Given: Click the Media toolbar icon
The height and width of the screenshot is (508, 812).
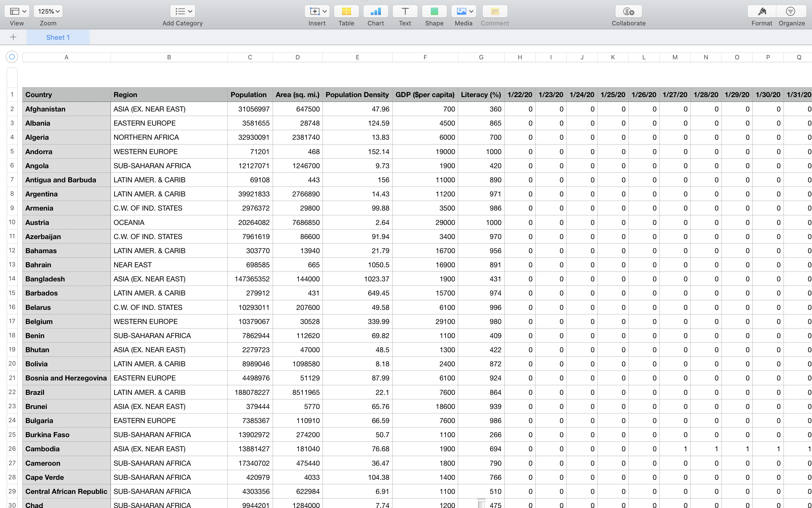Looking at the screenshot, I should [461, 11].
